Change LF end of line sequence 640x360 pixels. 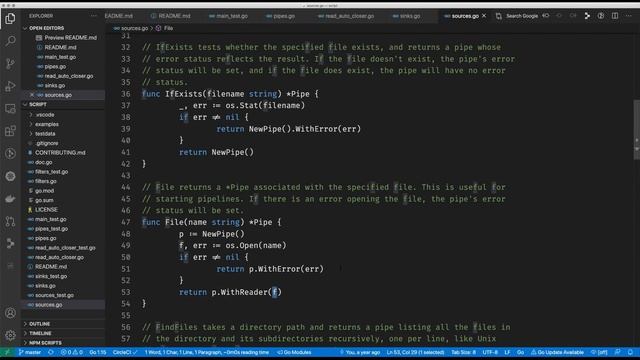(507, 352)
